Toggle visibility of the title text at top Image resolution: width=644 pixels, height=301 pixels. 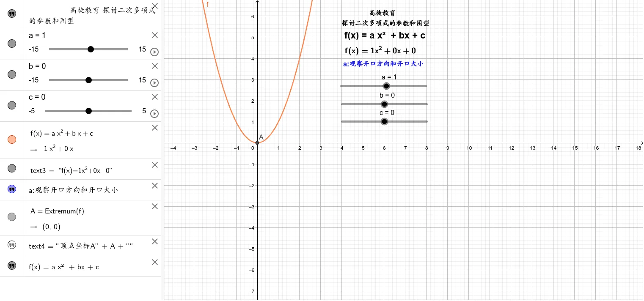[12, 14]
